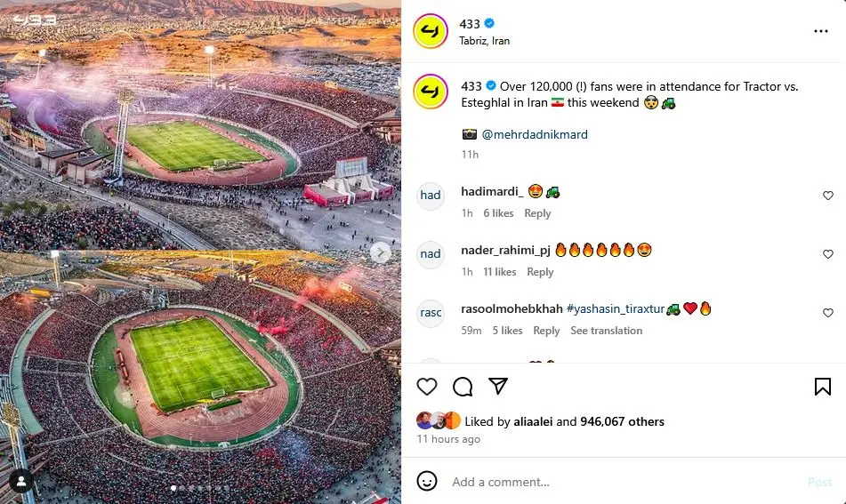Screen dimensions: 846x504
Task: Like the post with the heart icon
Action: [x=427, y=387]
